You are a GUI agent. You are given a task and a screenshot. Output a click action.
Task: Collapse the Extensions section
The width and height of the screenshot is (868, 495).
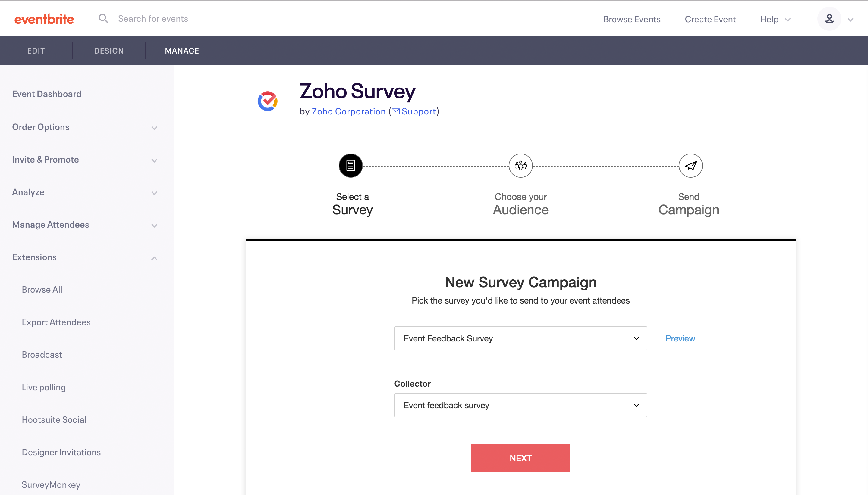tap(154, 258)
